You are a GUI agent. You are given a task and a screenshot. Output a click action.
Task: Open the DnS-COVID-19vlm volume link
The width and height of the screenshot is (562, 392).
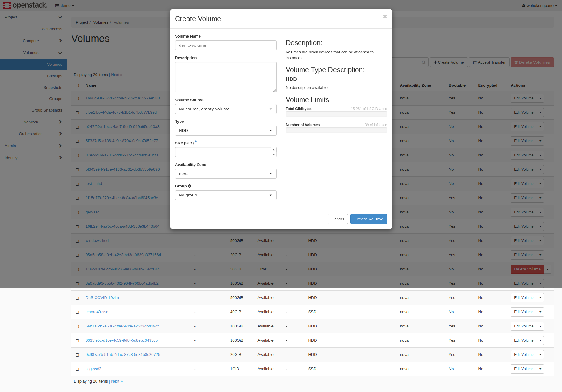[x=102, y=298]
